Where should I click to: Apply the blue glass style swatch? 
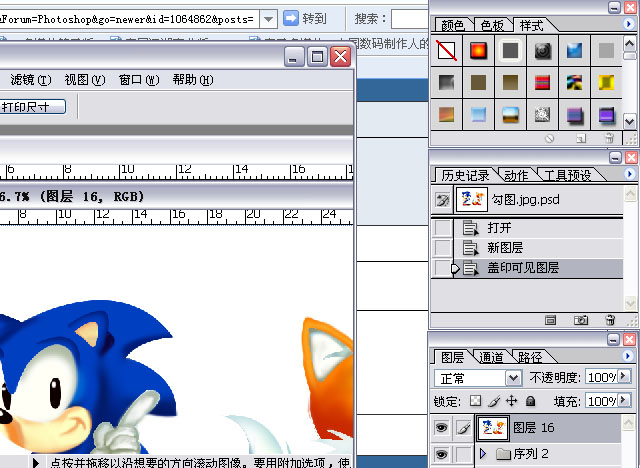[x=574, y=51]
